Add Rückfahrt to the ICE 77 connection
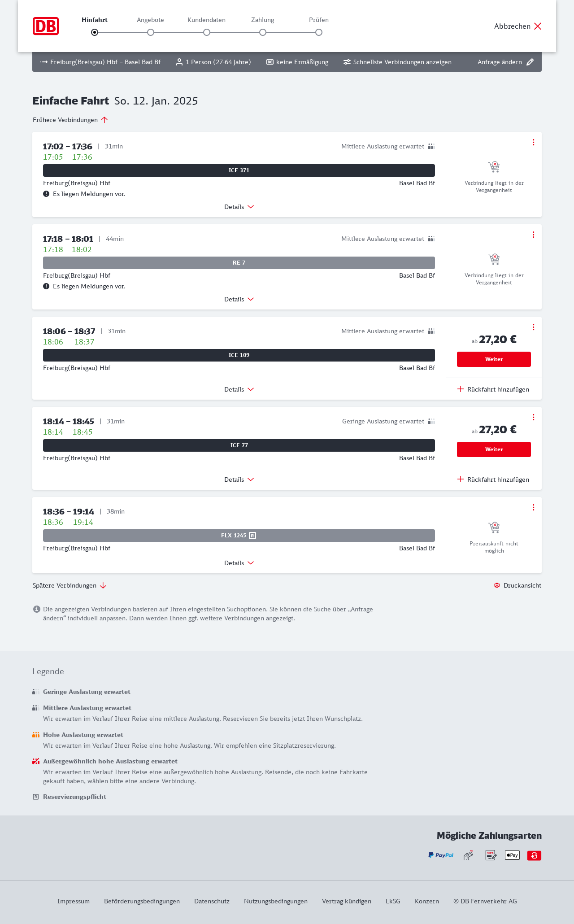574x924 pixels. (x=493, y=479)
